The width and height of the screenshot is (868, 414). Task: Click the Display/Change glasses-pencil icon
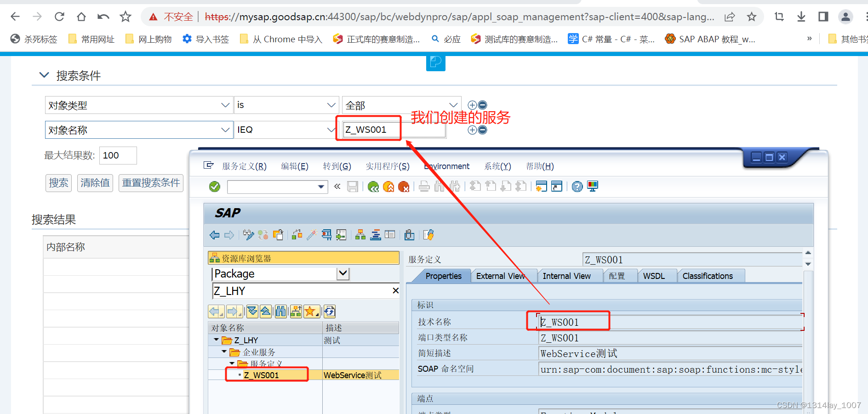[x=248, y=235]
